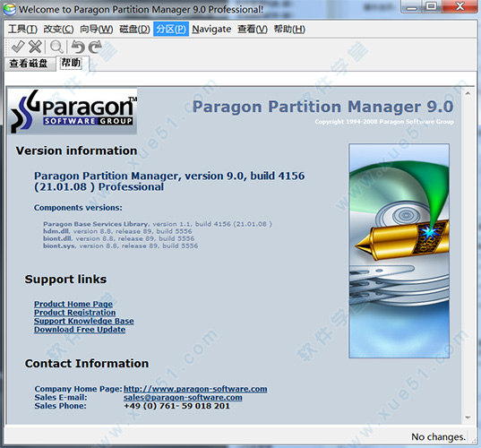Click the scrollbar up arrow

pos(468,93)
